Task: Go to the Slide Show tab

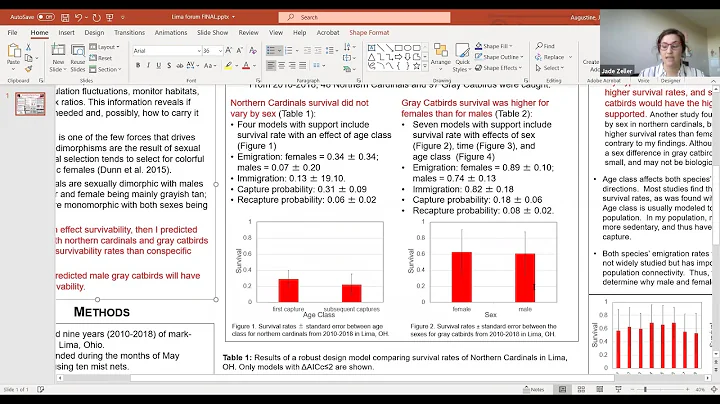Action: [212, 33]
